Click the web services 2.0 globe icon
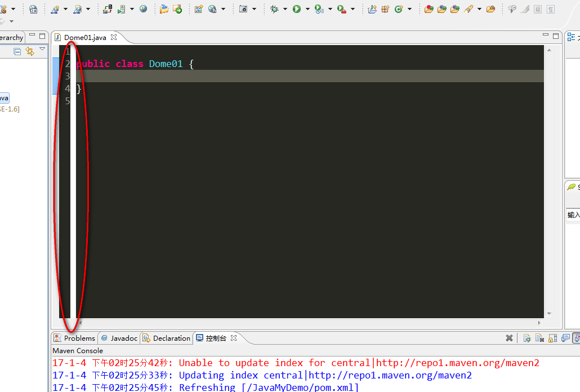Image resolution: width=580 pixels, height=392 pixels. click(33, 9)
